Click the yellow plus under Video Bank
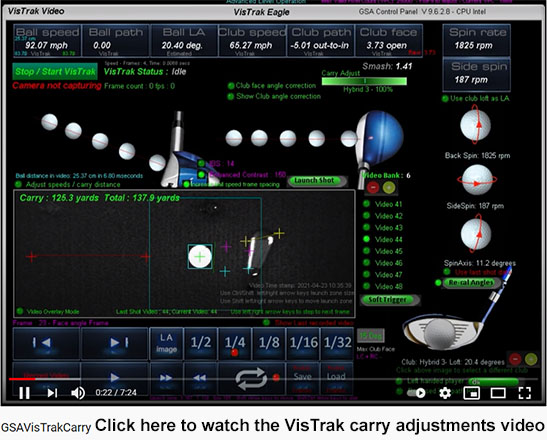Screen dimensions: 547x440 (x=389, y=188)
